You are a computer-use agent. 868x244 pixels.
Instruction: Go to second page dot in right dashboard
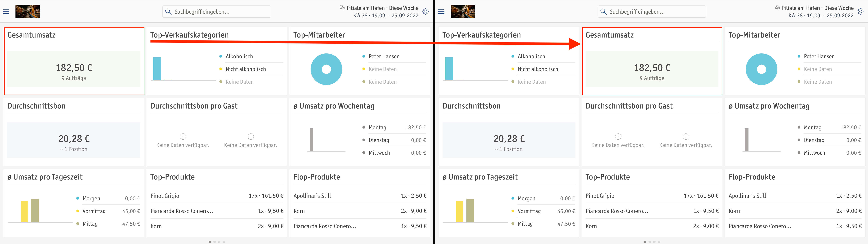pyautogui.click(x=650, y=242)
